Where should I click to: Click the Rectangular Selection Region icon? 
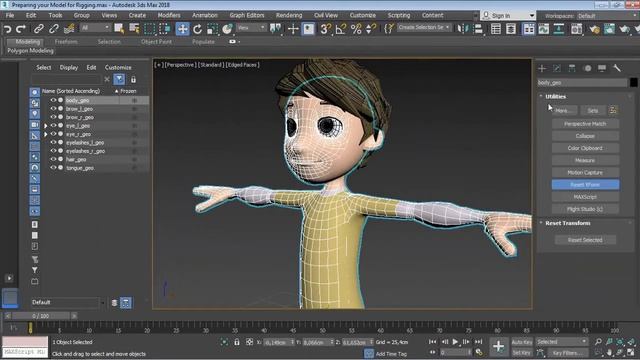pyautogui.click(x=150, y=29)
